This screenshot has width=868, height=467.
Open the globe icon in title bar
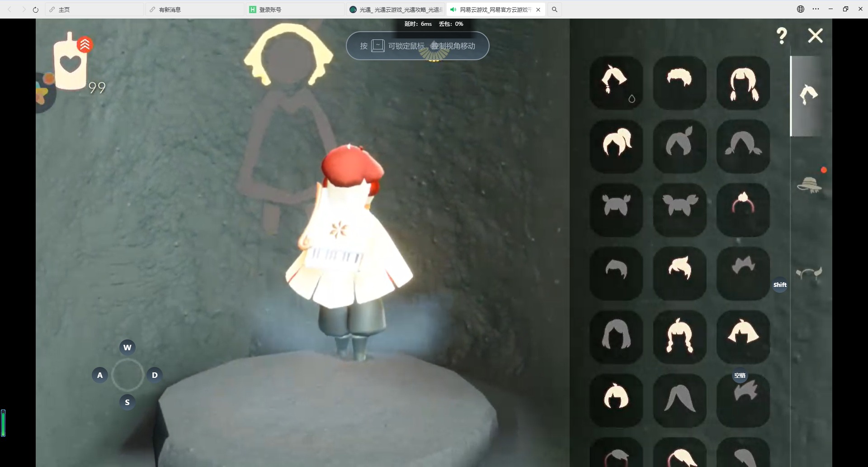tap(801, 9)
